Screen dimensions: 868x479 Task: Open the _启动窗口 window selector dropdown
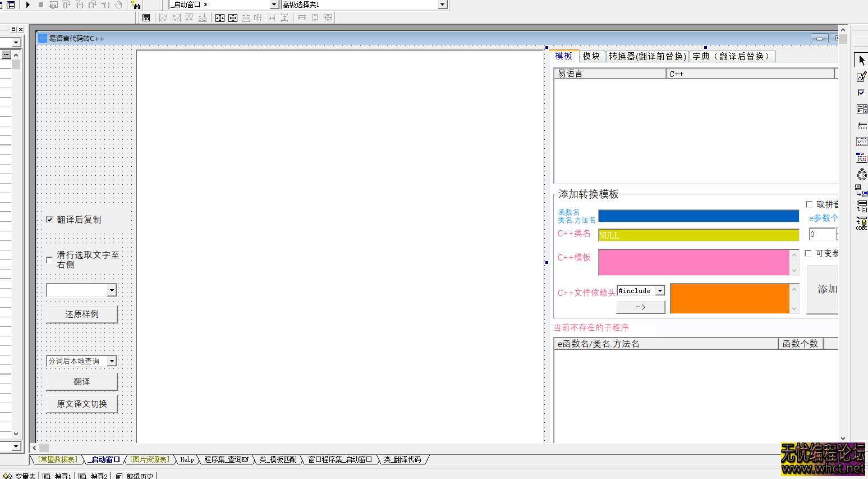pyautogui.click(x=273, y=4)
